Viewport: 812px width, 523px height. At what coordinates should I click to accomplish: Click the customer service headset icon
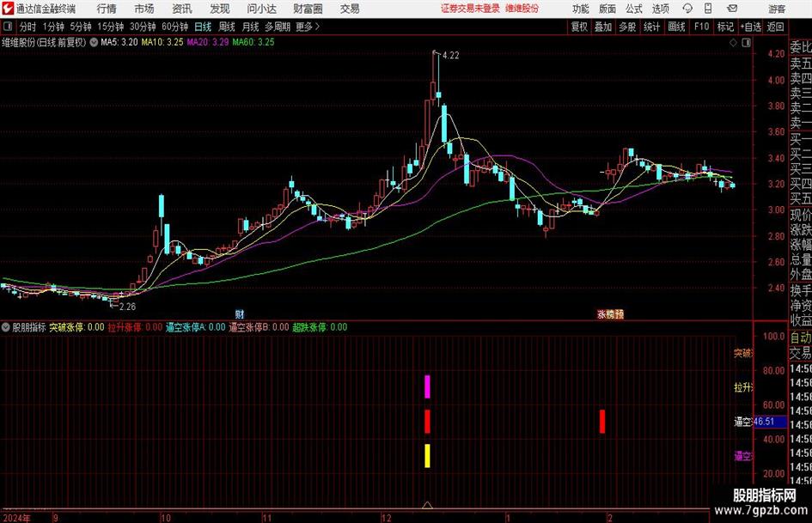coord(687,9)
